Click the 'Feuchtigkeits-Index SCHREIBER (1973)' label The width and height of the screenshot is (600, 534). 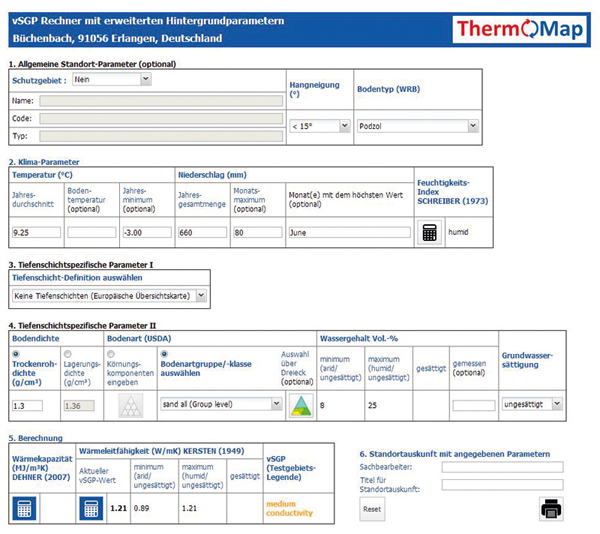tap(453, 192)
